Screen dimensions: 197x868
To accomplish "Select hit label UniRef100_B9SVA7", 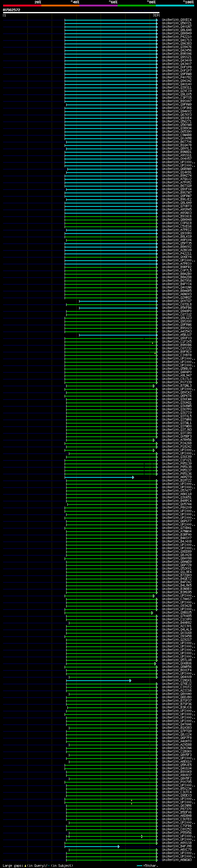I will 177,101.
